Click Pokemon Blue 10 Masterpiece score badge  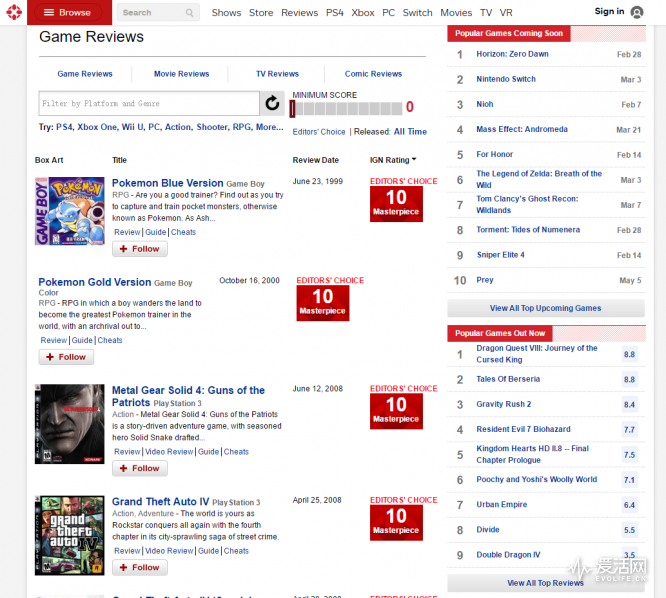click(396, 204)
